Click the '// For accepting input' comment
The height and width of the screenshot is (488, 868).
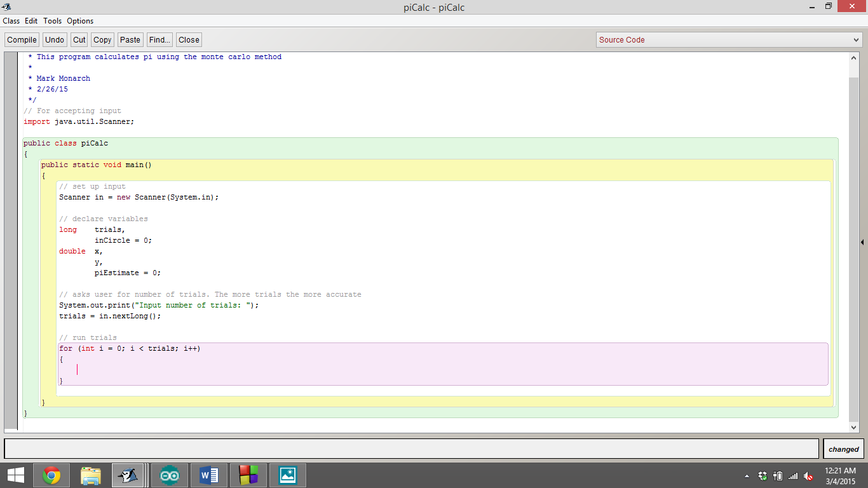pos(72,111)
